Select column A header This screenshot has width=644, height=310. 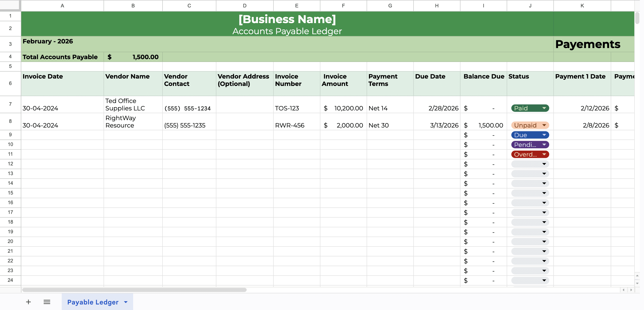[x=62, y=6]
